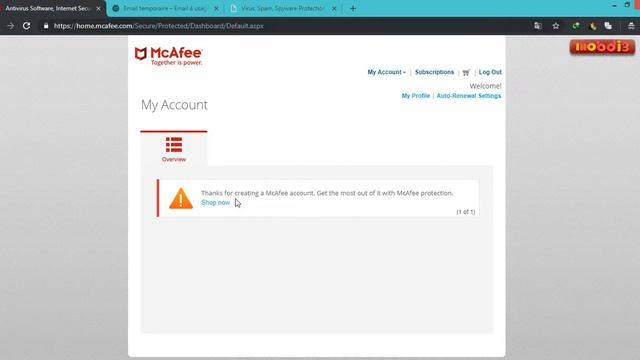
Task: Restore down the browser window
Action: (627, 5)
